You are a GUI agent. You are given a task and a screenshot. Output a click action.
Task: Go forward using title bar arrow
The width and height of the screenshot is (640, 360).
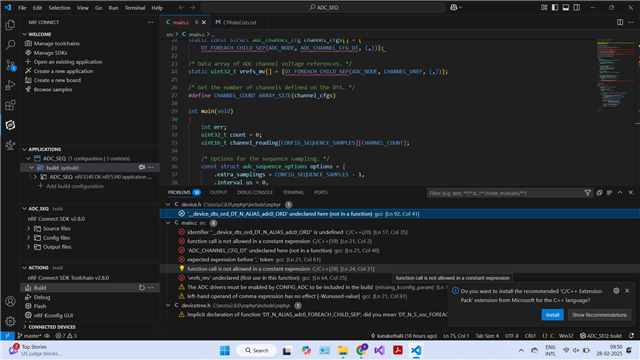coord(192,7)
